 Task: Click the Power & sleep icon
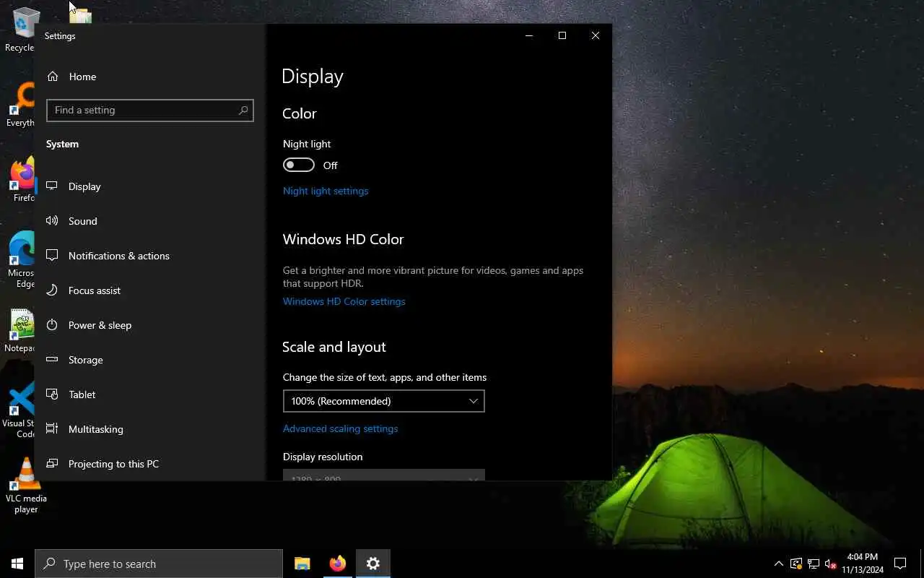pos(52,325)
